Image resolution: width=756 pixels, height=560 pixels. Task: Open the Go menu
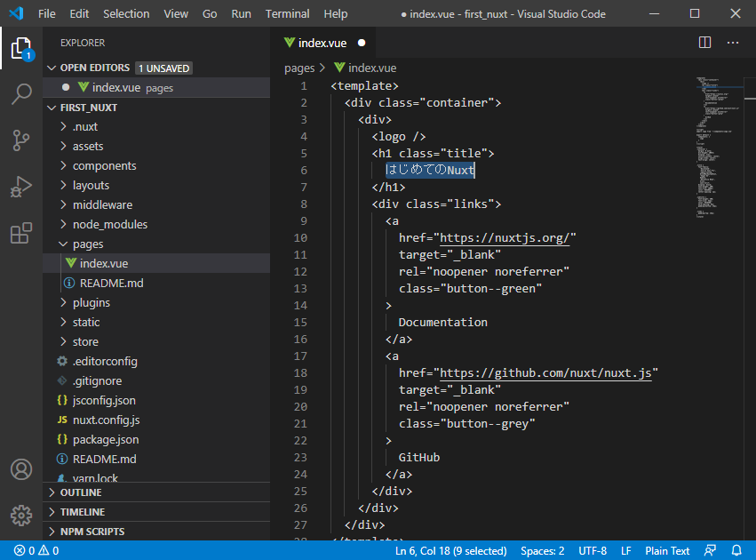click(x=210, y=13)
